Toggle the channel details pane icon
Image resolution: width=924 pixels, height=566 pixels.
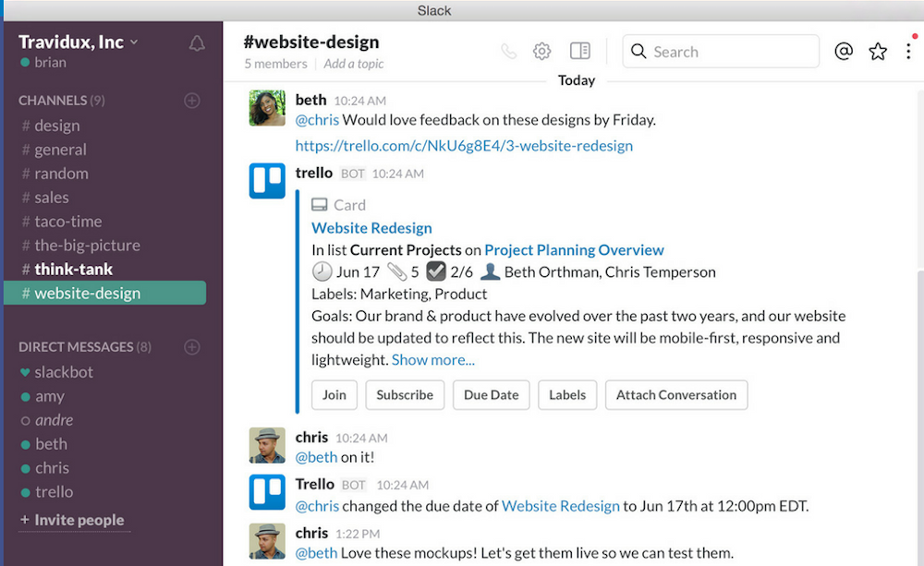[580, 51]
